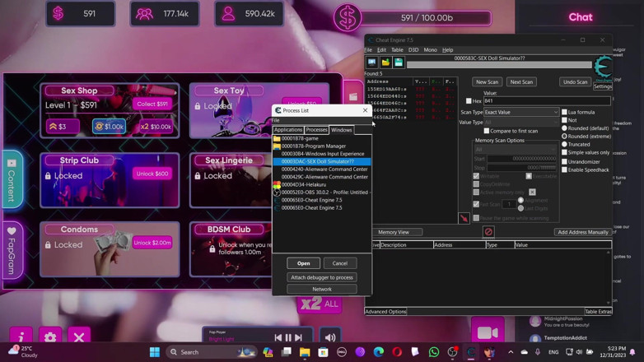The image size is (644, 362).
Task: Click the Cheat Engine logo settings icon
Action: [603, 68]
